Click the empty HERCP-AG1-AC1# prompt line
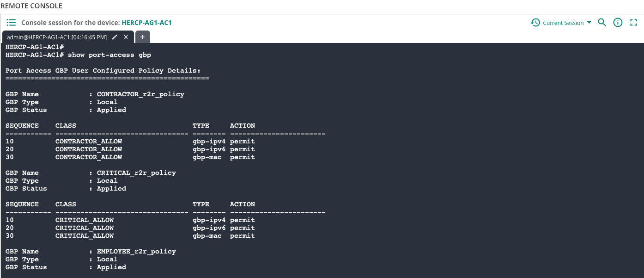 click(x=35, y=47)
